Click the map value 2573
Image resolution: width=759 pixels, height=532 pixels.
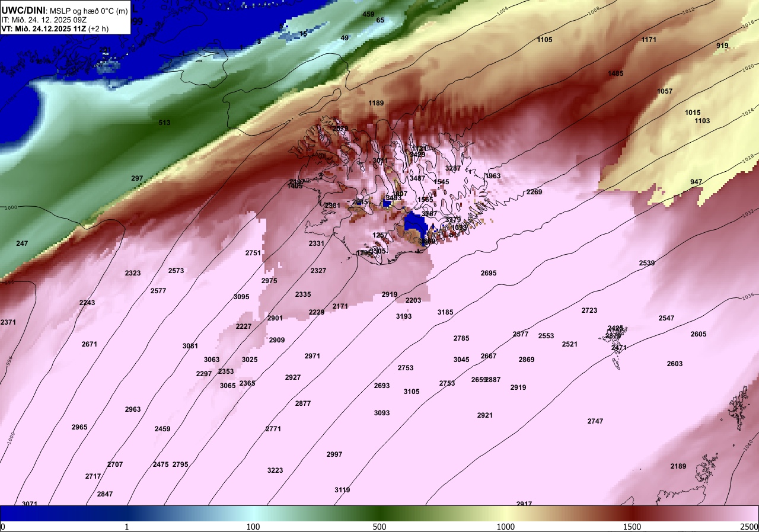tap(176, 271)
